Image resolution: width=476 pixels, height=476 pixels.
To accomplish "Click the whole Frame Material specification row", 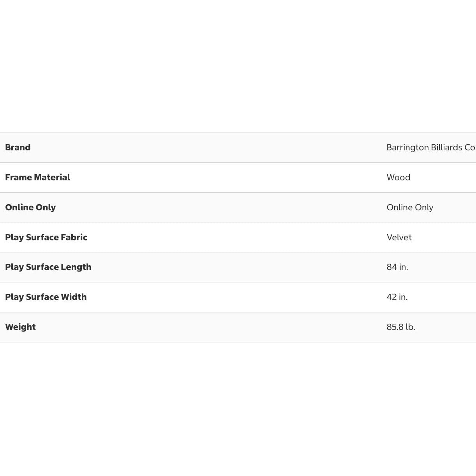I will (x=234, y=178).
